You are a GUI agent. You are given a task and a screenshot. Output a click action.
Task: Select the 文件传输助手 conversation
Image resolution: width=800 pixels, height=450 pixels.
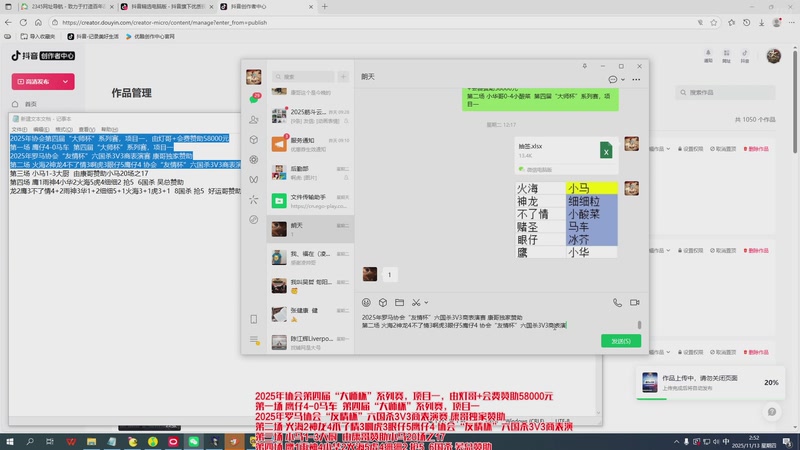click(310, 201)
